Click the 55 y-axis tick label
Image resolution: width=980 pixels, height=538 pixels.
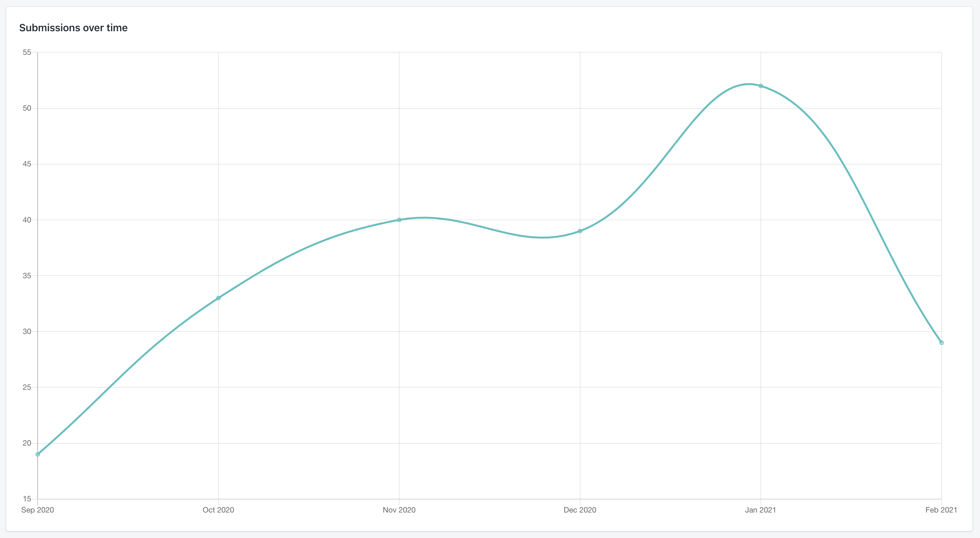click(x=27, y=52)
